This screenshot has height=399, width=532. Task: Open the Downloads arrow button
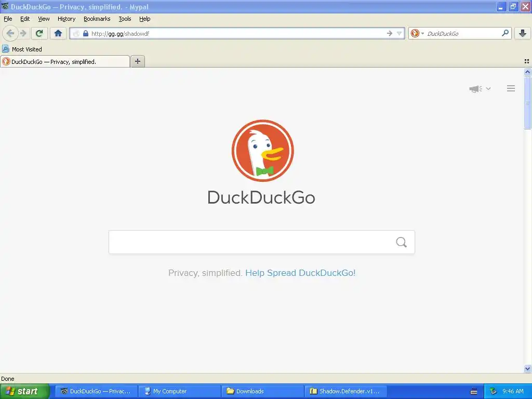[x=523, y=33]
